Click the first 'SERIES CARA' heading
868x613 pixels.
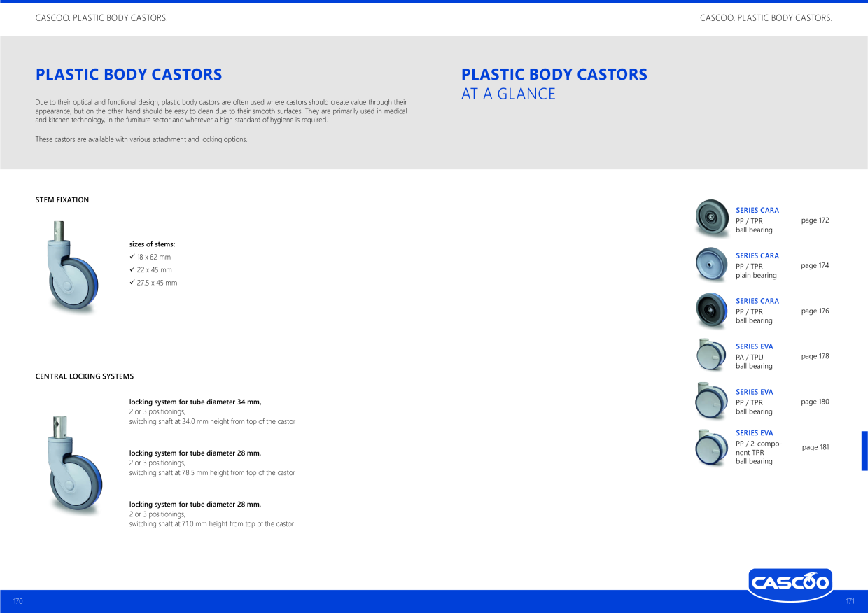tap(757, 210)
